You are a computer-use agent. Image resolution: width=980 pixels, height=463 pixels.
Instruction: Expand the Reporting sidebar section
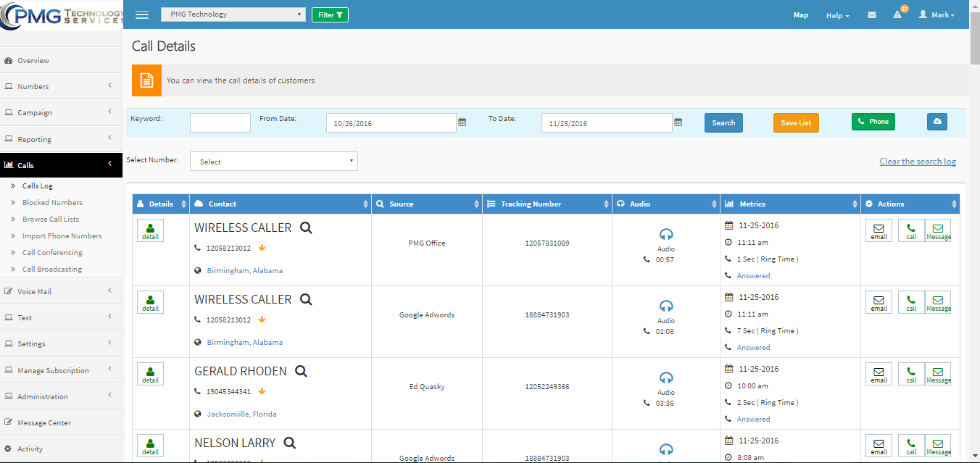pos(61,139)
